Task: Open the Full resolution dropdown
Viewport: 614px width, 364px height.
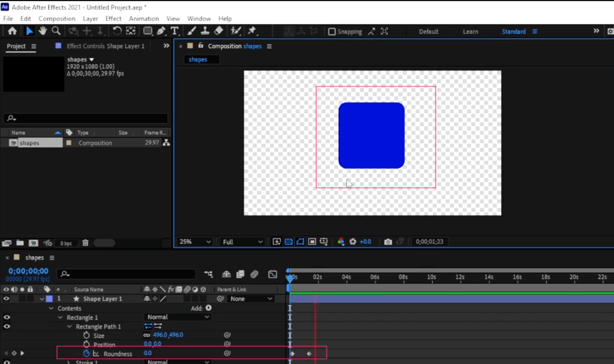Action: pyautogui.click(x=240, y=241)
